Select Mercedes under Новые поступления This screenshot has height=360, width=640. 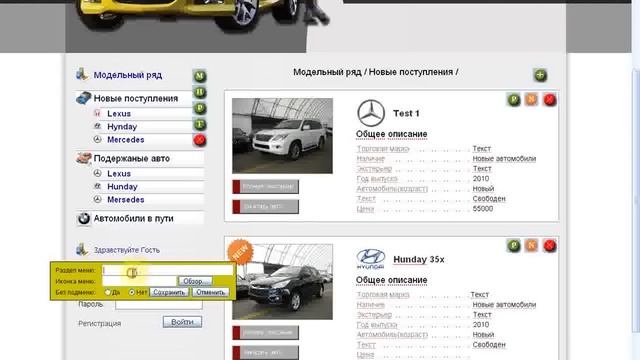(x=126, y=140)
